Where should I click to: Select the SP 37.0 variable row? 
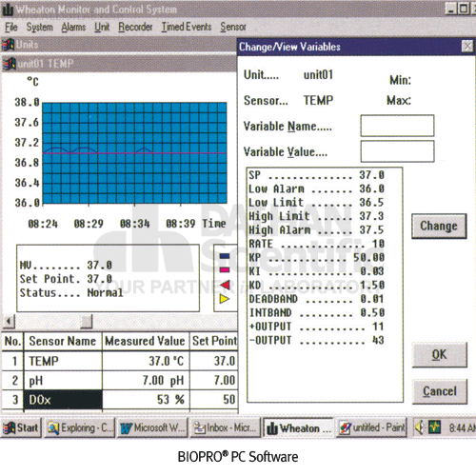click(x=316, y=175)
